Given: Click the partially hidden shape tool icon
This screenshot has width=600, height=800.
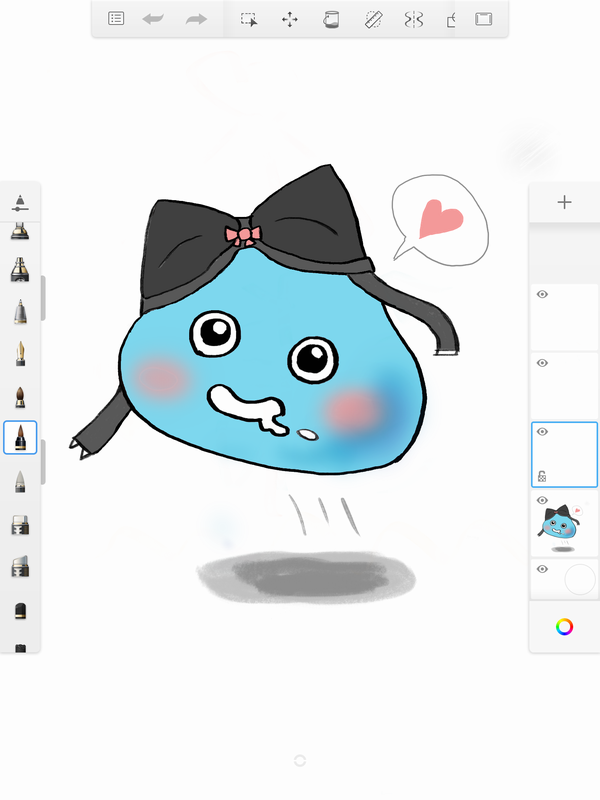Looking at the screenshot, I should point(451,20).
